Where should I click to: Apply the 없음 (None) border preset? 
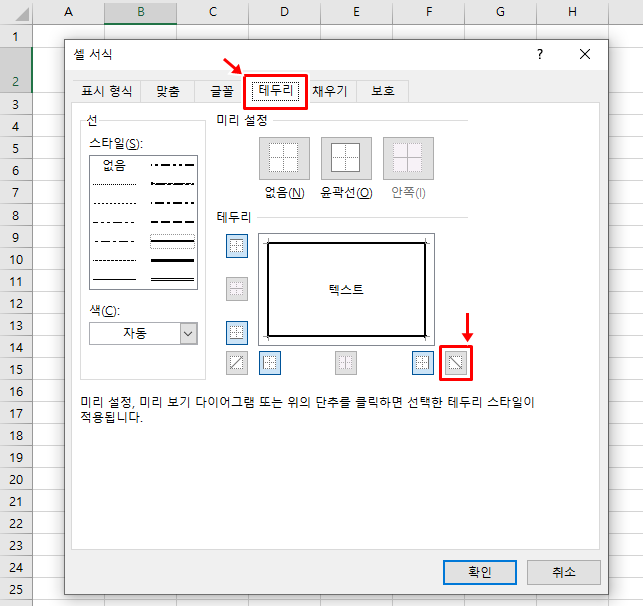[x=284, y=158]
